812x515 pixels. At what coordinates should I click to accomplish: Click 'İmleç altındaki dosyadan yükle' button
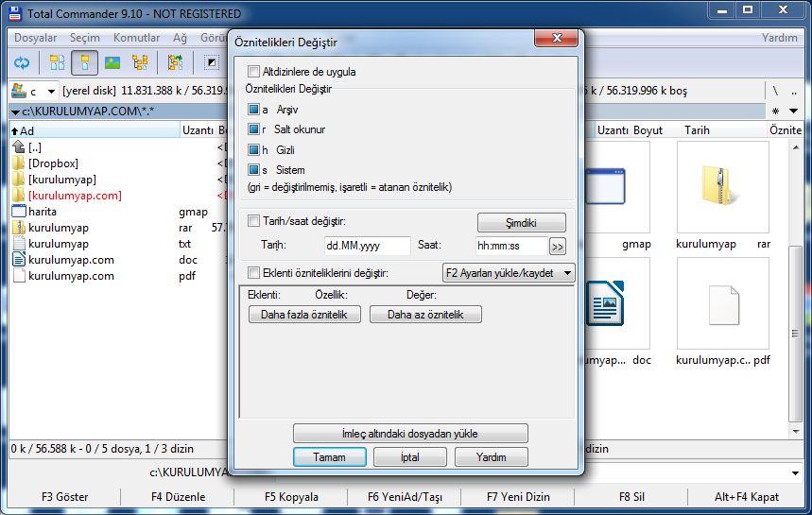tap(410, 433)
